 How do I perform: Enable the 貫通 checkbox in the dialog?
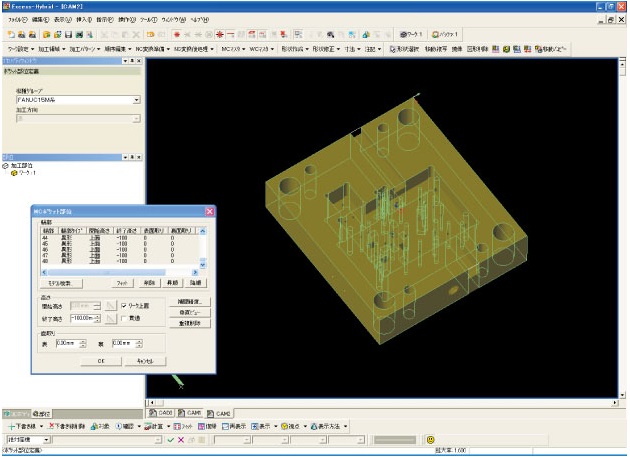tap(121, 319)
